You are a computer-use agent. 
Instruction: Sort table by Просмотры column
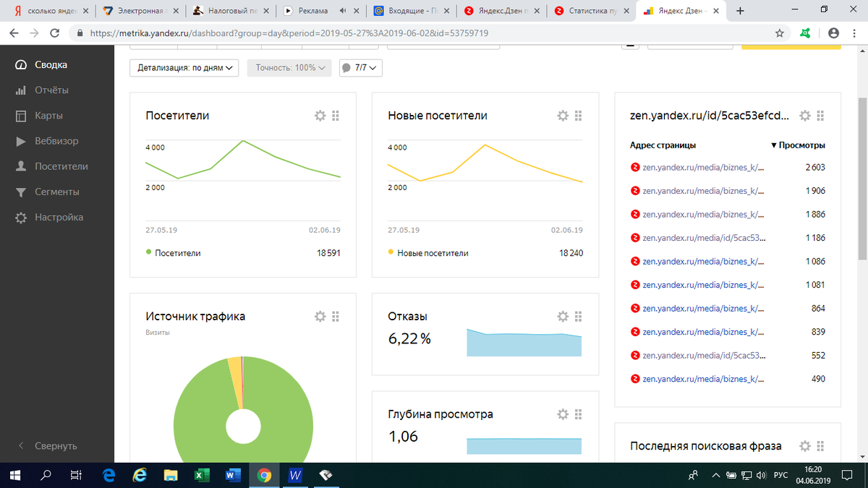pyautogui.click(x=798, y=145)
